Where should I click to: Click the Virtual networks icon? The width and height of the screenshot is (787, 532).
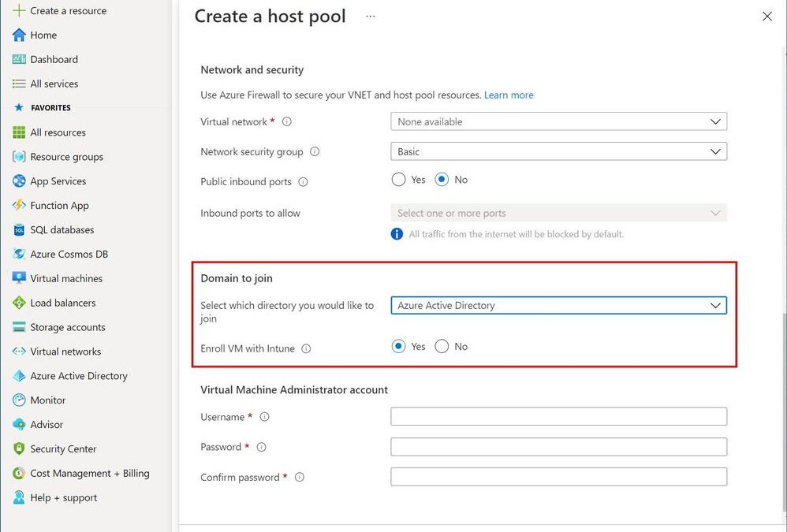pos(19,352)
